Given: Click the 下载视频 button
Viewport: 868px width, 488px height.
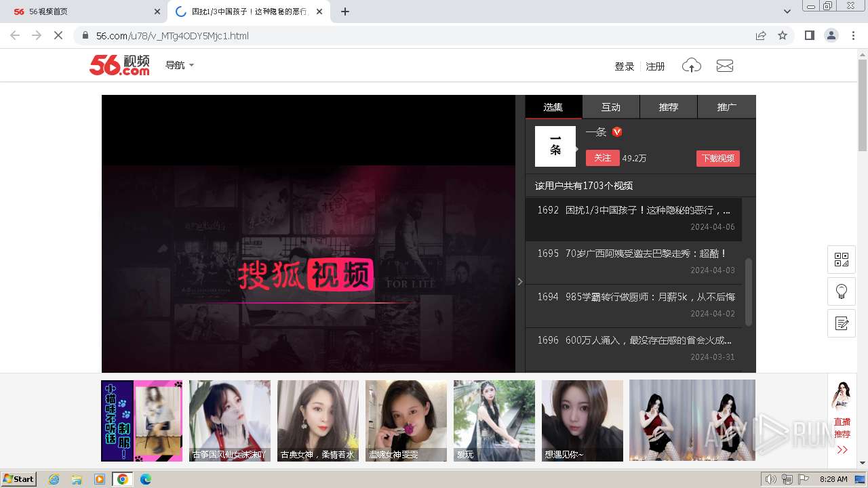Looking at the screenshot, I should point(718,158).
